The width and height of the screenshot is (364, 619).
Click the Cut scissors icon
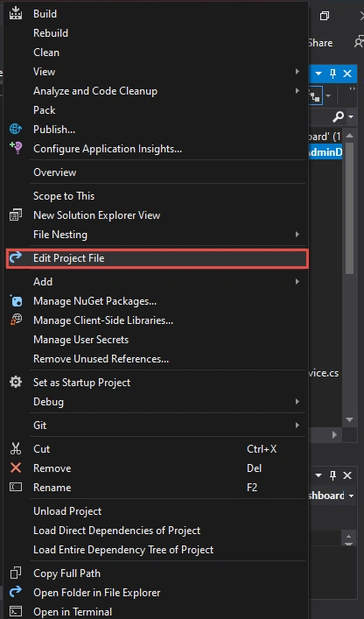tap(16, 449)
